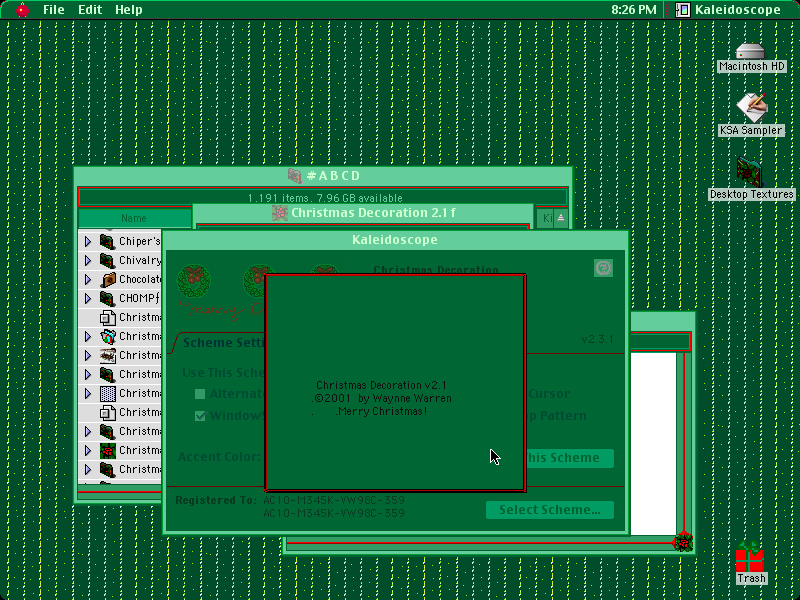Click the Select Scheme... button
The width and height of the screenshot is (800, 600).
pyautogui.click(x=549, y=510)
